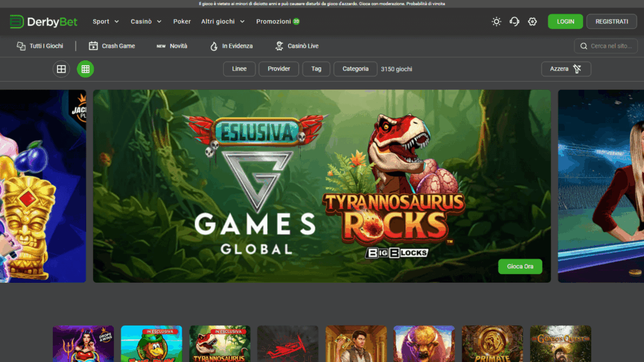This screenshot has height=362, width=644.
Task: Click the DerbyBet logo
Action: point(43,22)
